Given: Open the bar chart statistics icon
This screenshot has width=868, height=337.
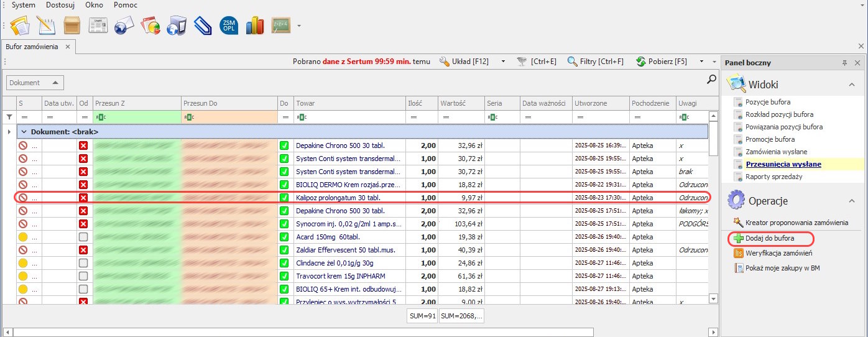Looking at the screenshot, I should click(255, 25).
